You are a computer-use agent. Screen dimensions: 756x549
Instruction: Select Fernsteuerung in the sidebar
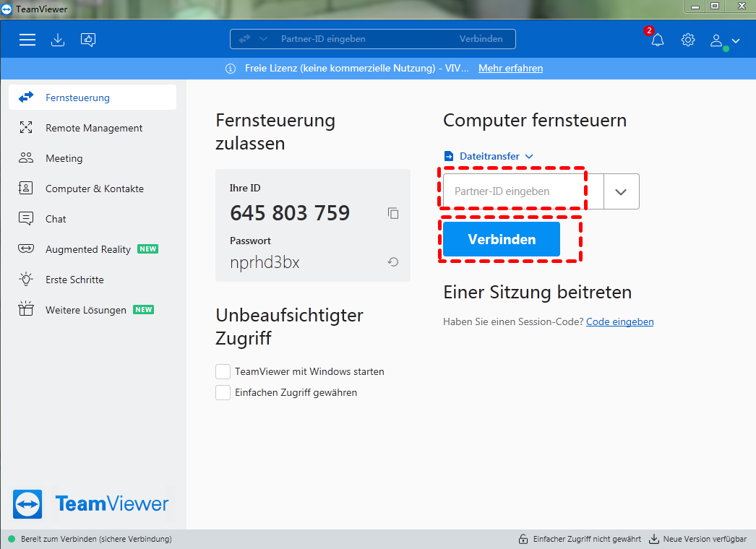pyautogui.click(x=93, y=98)
